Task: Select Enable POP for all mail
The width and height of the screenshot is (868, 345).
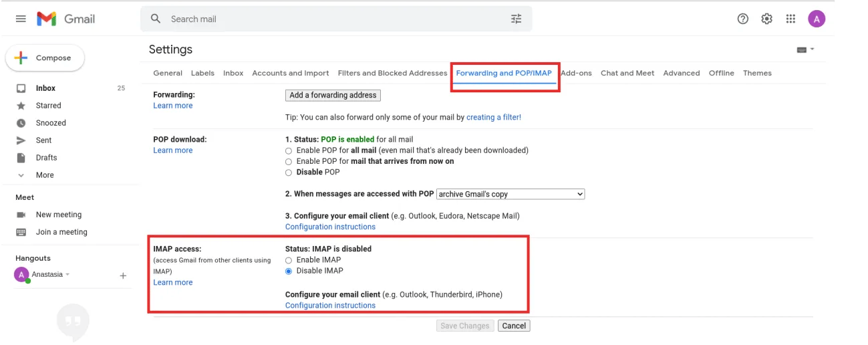Action: point(289,150)
